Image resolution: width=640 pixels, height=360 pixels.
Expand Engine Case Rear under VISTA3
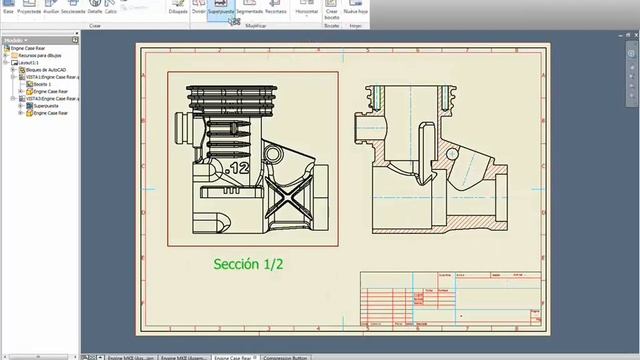point(20,113)
